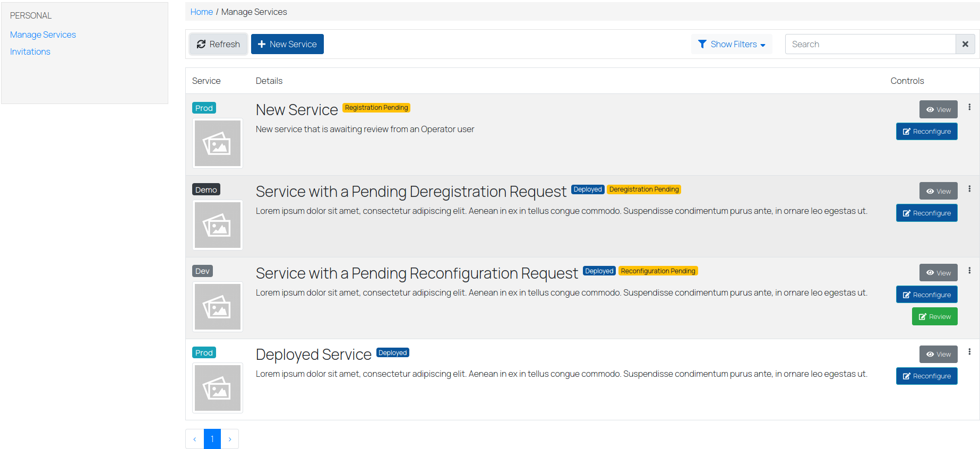Click the Refresh button
The image size is (980, 449).
point(218,44)
